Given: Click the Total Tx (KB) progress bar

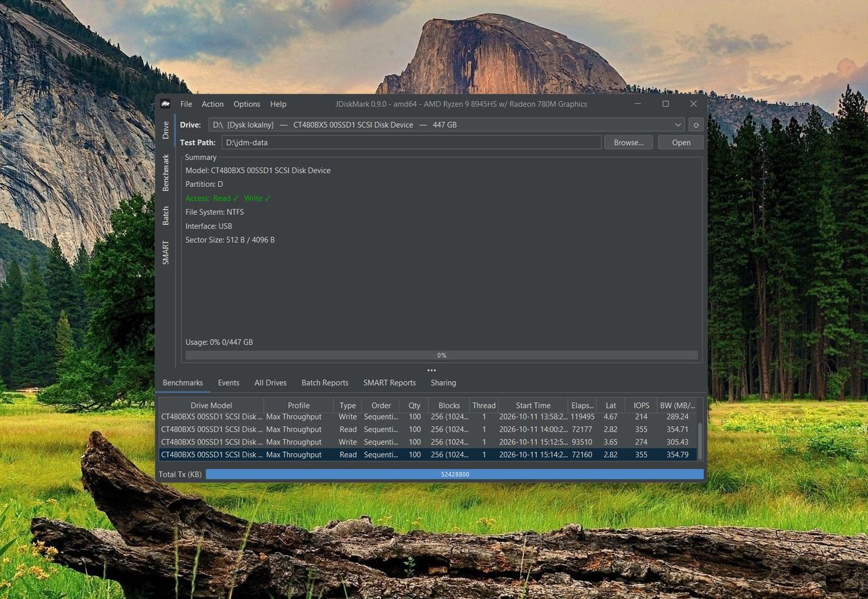Looking at the screenshot, I should pos(454,474).
